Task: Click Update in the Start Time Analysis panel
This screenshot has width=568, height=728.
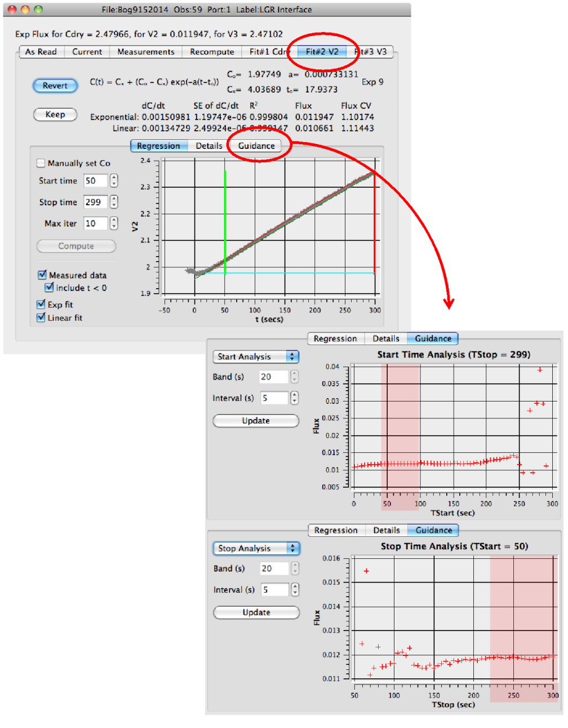Action: (256, 421)
